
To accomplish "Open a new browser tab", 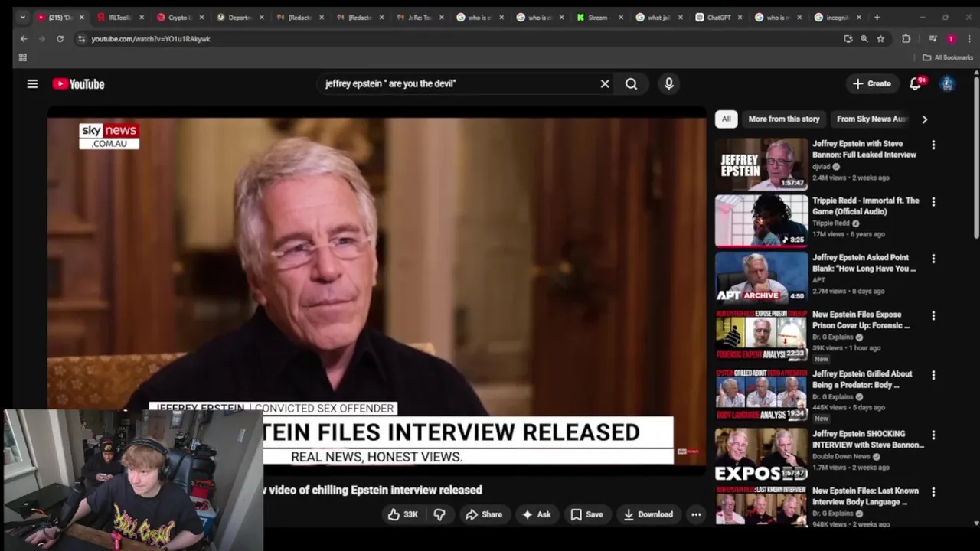I will point(877,17).
